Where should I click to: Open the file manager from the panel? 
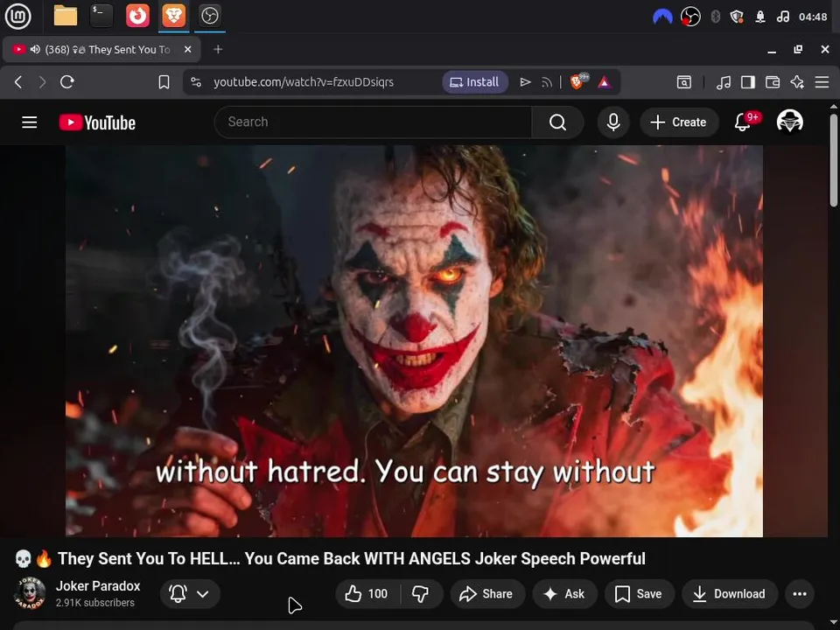(66, 16)
